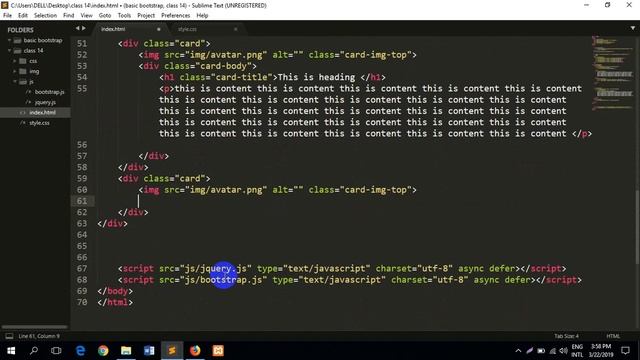Screen dimensions: 640x360
Task: Go to previous tab with left arrow
Action: tap(78, 28)
